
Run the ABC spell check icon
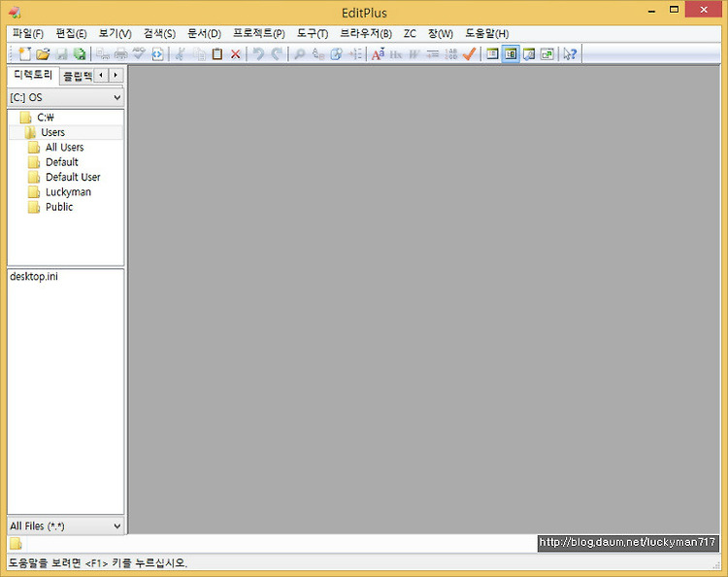(x=139, y=53)
